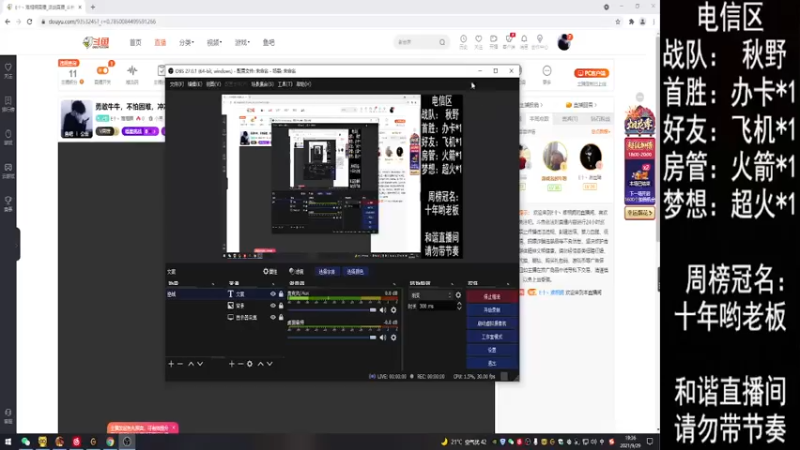
Task: Remove selected source with minus icon
Action: click(x=240, y=364)
